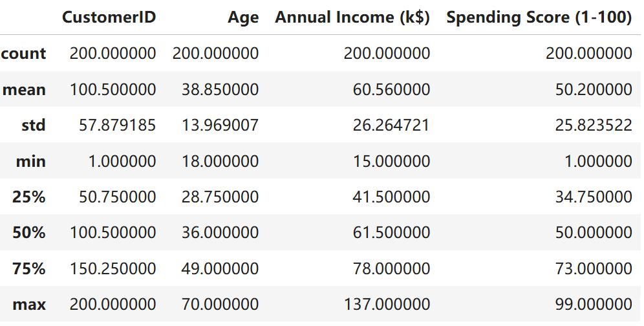Click the median Annual Income value 61.500000
644x326 pixels.
point(391,233)
